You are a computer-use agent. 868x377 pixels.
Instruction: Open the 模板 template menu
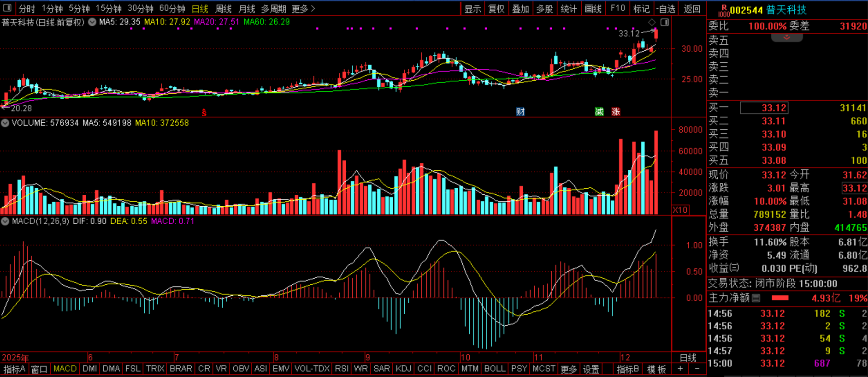tap(656, 369)
